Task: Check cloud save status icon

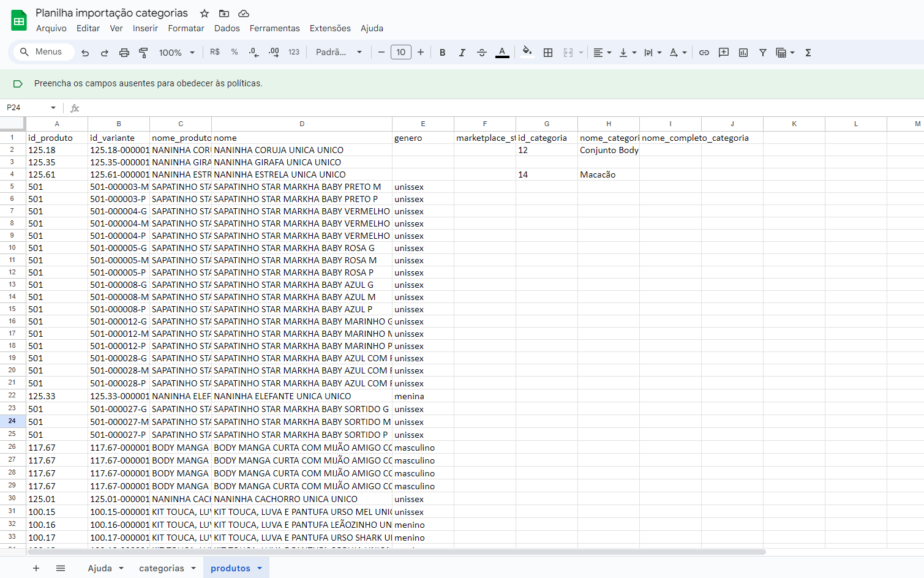Action: pos(244,13)
